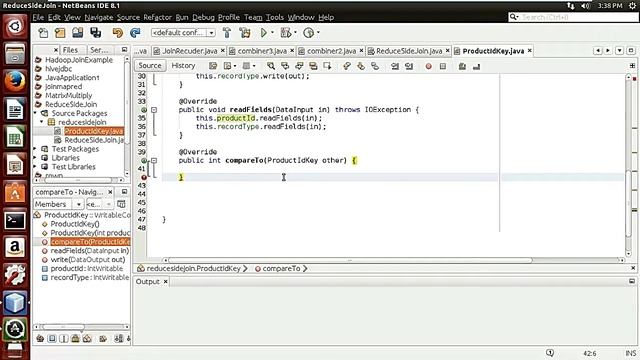Open the Tools menu
Viewport: 640px width, 360px height.
(x=275, y=17)
